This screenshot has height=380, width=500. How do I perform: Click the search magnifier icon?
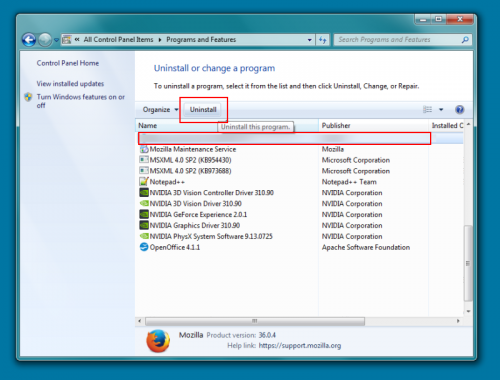tap(465, 40)
